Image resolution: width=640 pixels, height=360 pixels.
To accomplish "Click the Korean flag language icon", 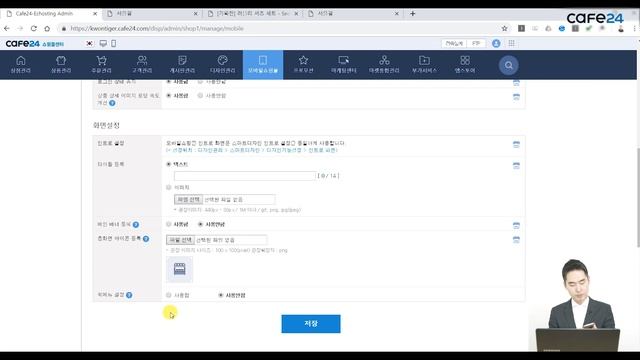I will point(89,43).
